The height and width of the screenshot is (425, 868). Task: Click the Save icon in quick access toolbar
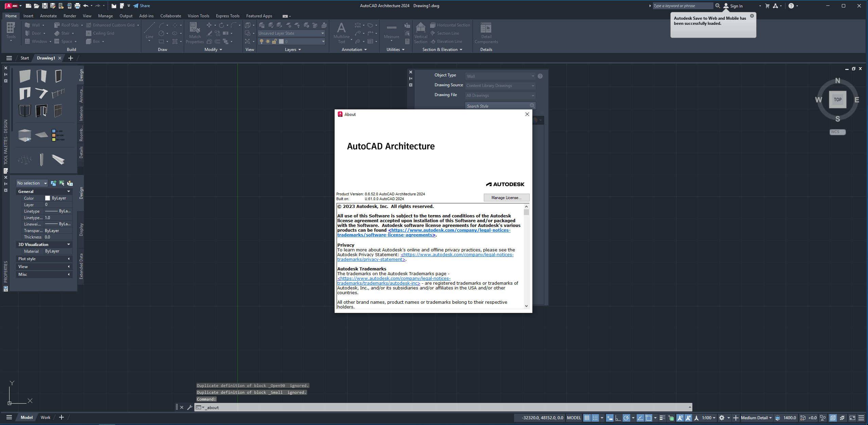45,6
